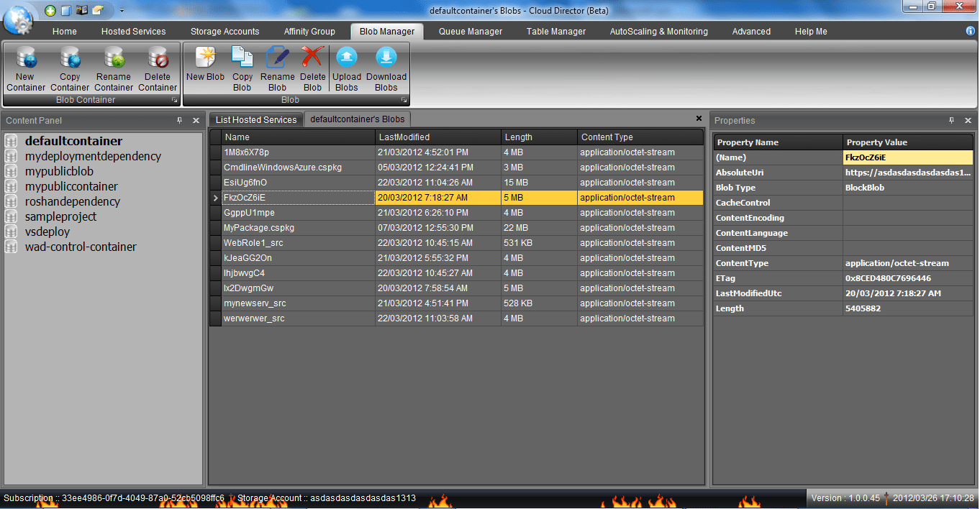This screenshot has height=509, width=980.
Task: Create a New Blob
Action: 205,58
